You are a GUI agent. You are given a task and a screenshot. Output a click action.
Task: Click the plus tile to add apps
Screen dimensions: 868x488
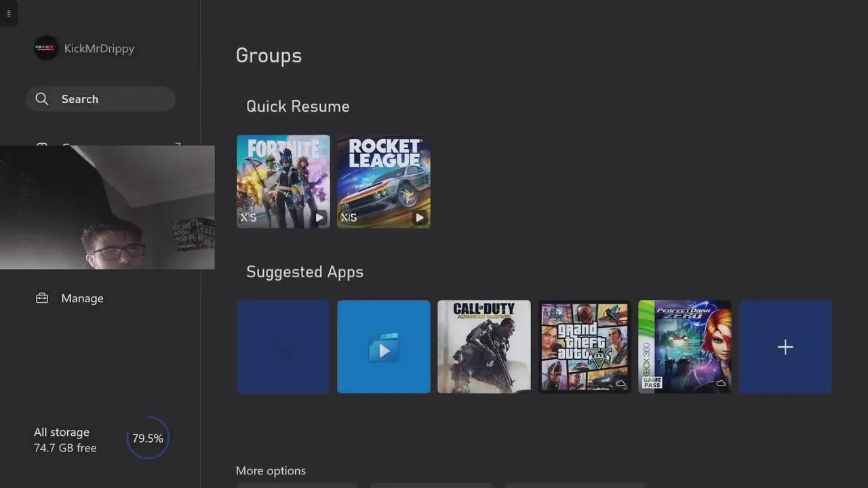785,346
